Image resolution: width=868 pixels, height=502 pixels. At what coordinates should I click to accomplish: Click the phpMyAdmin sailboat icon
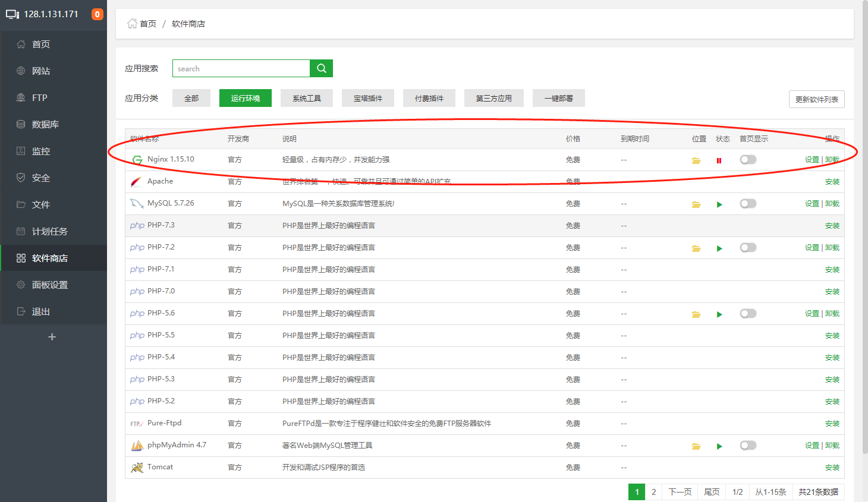tap(137, 446)
